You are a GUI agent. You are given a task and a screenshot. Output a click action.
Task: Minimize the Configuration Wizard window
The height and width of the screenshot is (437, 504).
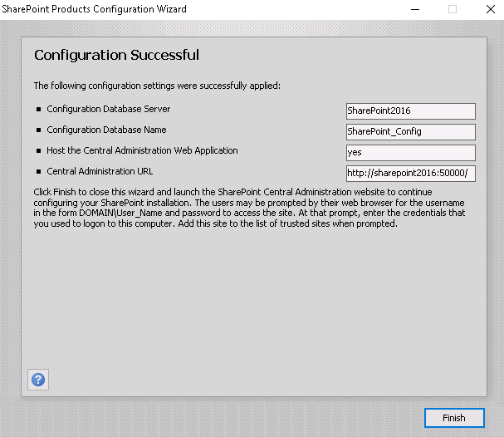click(x=415, y=9)
